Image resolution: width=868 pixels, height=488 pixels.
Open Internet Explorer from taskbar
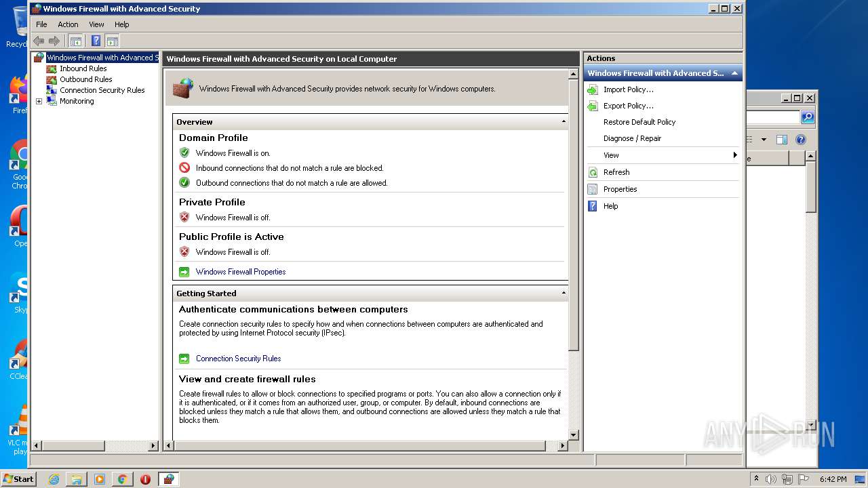pos(54,479)
